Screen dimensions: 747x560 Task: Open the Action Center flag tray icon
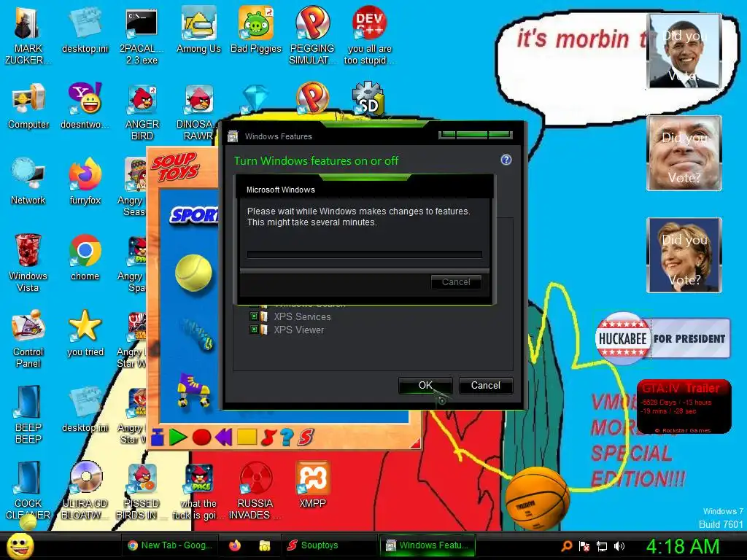coord(584,545)
